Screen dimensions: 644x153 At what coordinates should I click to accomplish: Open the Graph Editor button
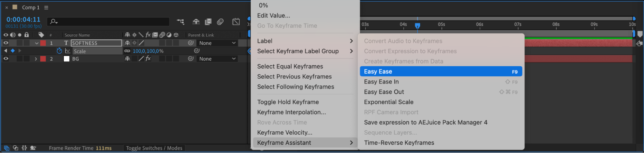pyautogui.click(x=236, y=22)
